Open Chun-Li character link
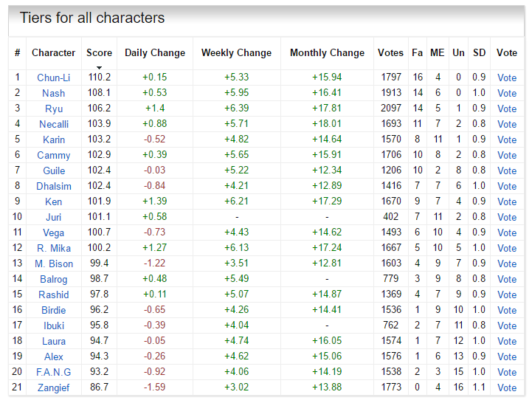 (x=53, y=77)
